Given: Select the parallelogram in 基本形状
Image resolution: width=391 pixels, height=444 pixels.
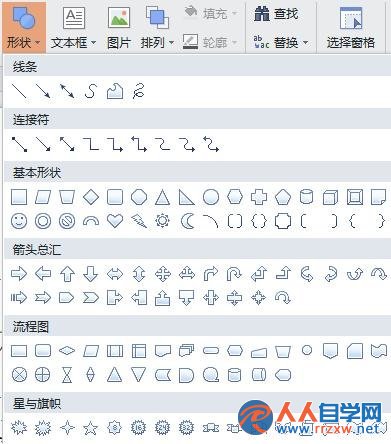Looking at the screenshot, I should pyautogui.click(x=43, y=197).
